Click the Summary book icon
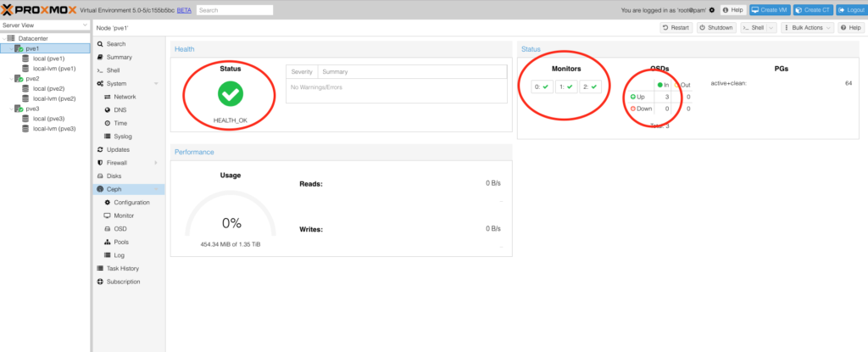The image size is (868, 352). coord(100,57)
